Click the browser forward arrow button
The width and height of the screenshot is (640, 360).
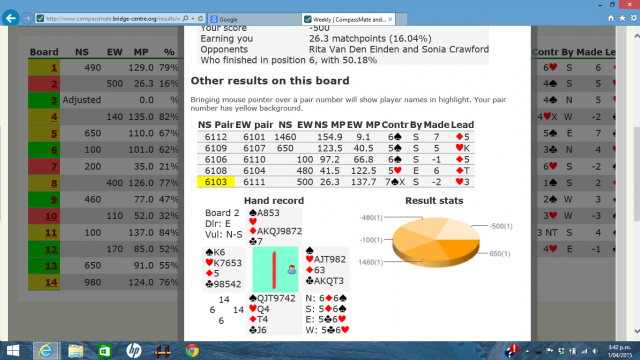tap(27, 18)
